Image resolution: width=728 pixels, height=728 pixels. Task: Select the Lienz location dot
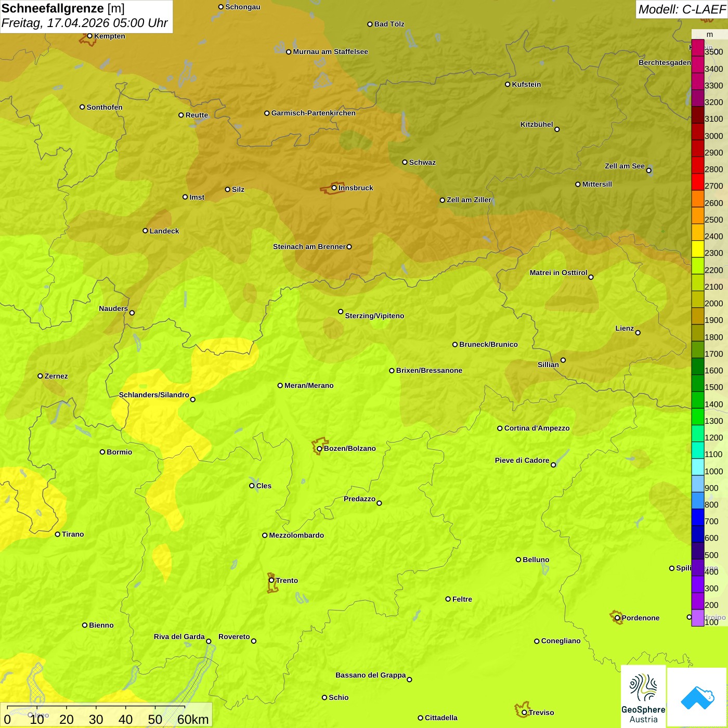(638, 333)
